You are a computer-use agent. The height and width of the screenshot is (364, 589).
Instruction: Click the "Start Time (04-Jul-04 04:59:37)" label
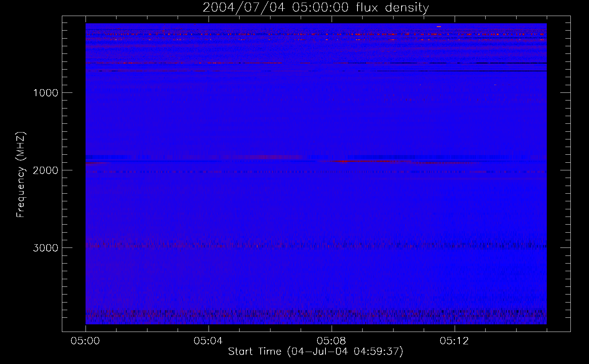click(316, 352)
